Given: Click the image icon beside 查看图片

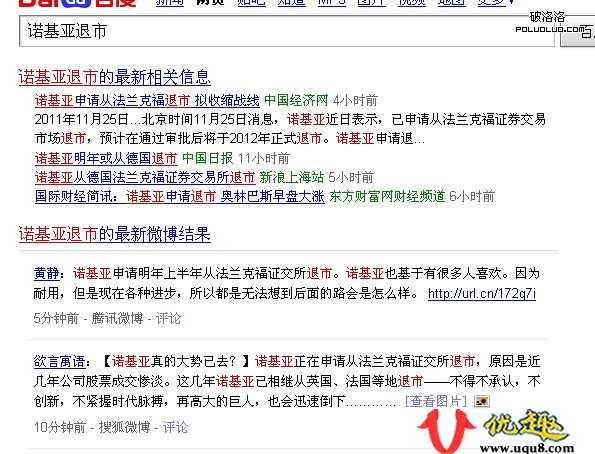Looking at the screenshot, I should [x=482, y=401].
